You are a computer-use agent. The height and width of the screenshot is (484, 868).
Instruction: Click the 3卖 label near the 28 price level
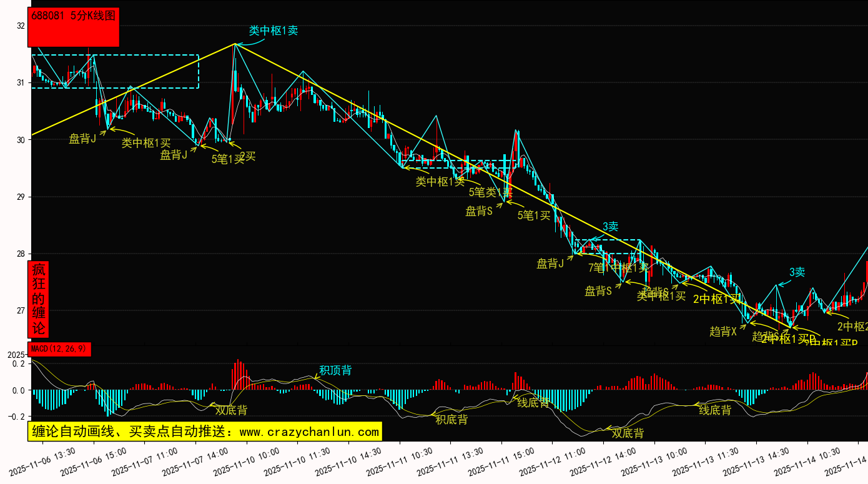point(610,226)
